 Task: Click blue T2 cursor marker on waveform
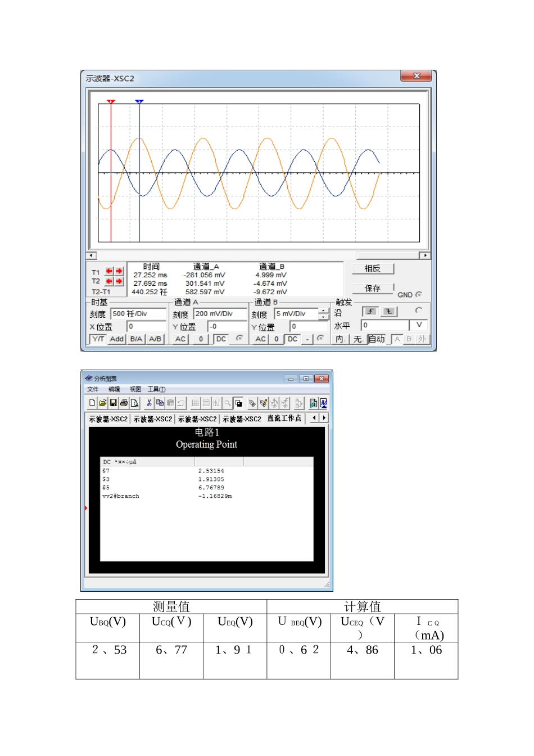coord(139,102)
